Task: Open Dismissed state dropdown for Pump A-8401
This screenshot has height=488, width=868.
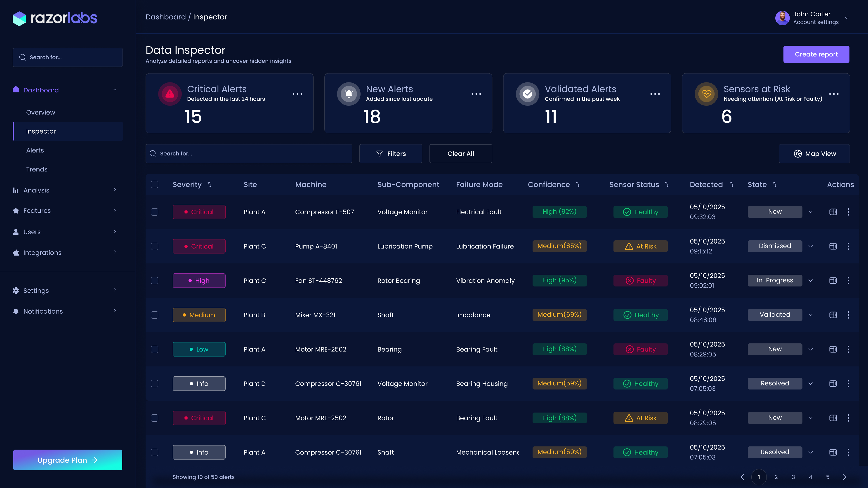Action: click(x=811, y=246)
